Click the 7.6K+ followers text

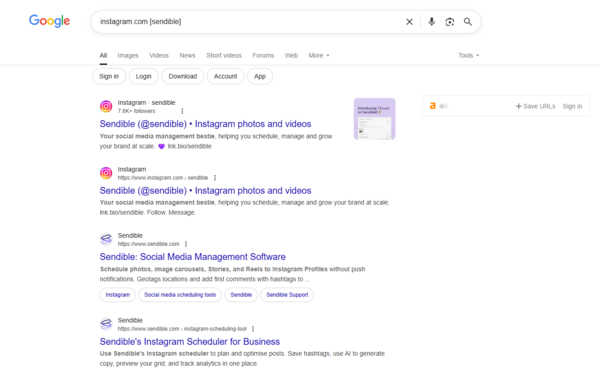tap(136, 111)
